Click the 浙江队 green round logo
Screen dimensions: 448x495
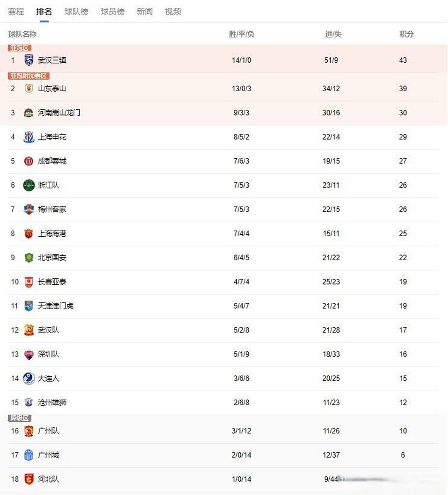[x=29, y=185]
